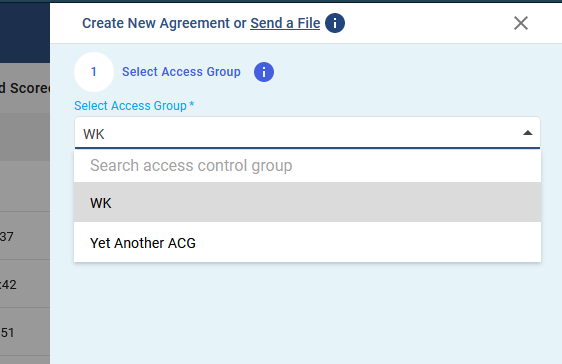Focus the Search access control group field

(307, 166)
